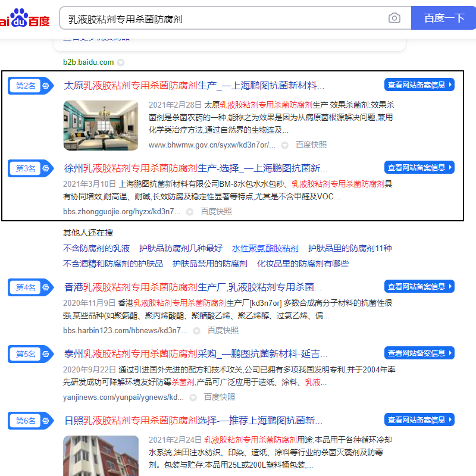
Task: Click the 第2名 rank badge
Action: pyautogui.click(x=31, y=86)
